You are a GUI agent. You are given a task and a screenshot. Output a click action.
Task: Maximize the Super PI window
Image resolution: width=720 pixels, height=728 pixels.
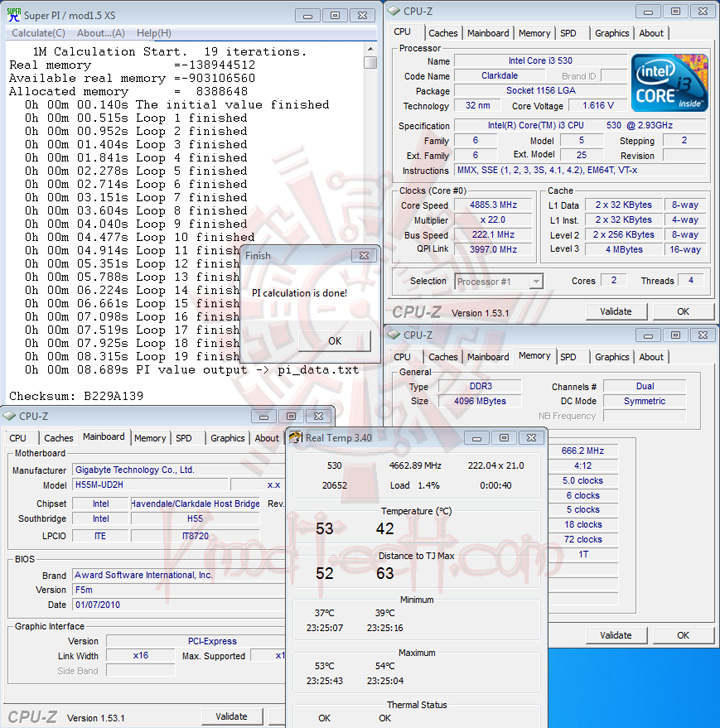coord(335,15)
